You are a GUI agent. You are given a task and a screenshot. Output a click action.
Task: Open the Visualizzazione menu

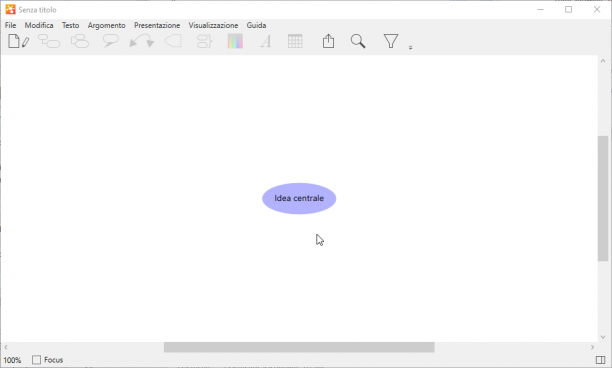coord(213,25)
